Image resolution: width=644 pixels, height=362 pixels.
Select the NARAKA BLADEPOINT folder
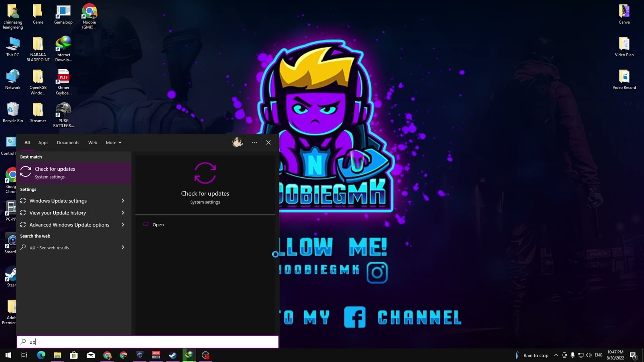tap(38, 50)
